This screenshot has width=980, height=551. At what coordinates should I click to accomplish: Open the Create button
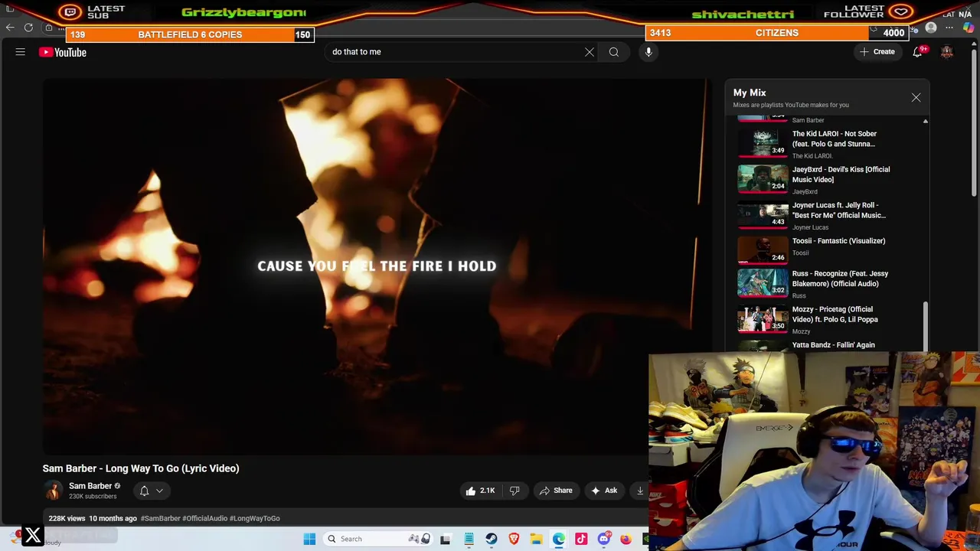click(x=877, y=52)
